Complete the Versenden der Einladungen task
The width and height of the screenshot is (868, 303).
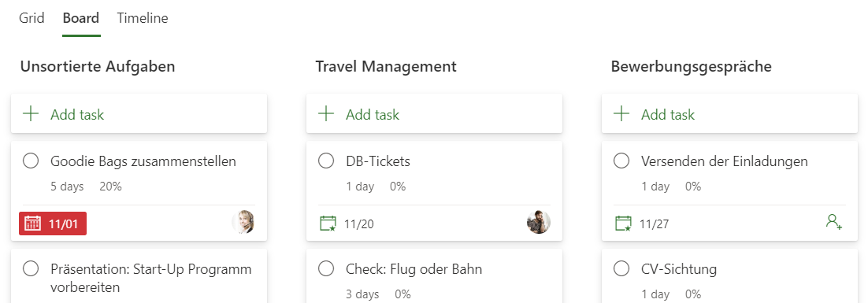point(621,161)
